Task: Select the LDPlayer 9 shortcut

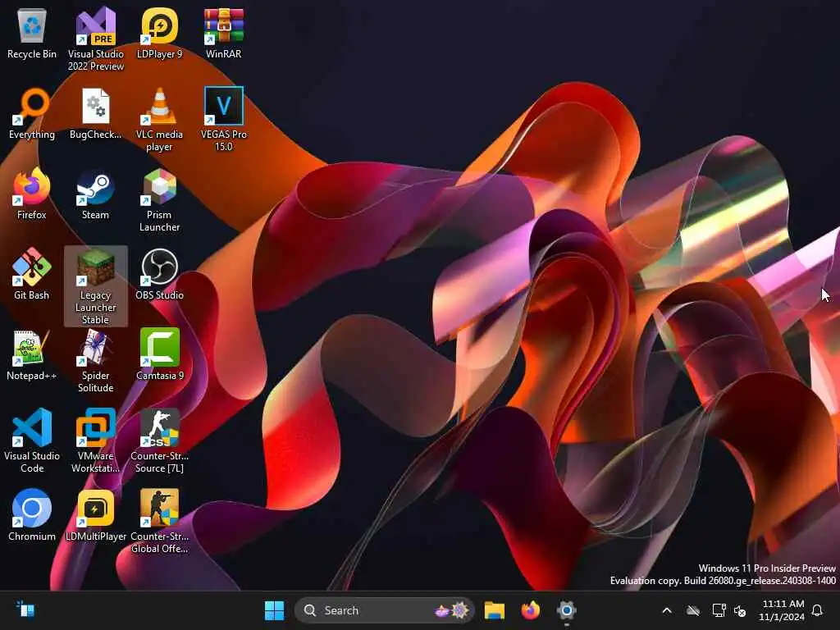Action: click(x=160, y=34)
